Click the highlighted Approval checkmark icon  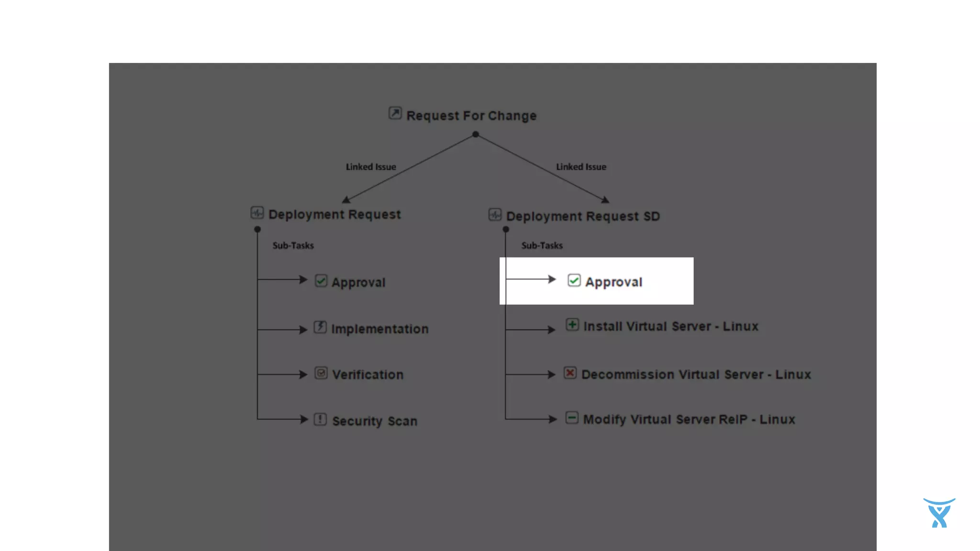[x=574, y=281]
